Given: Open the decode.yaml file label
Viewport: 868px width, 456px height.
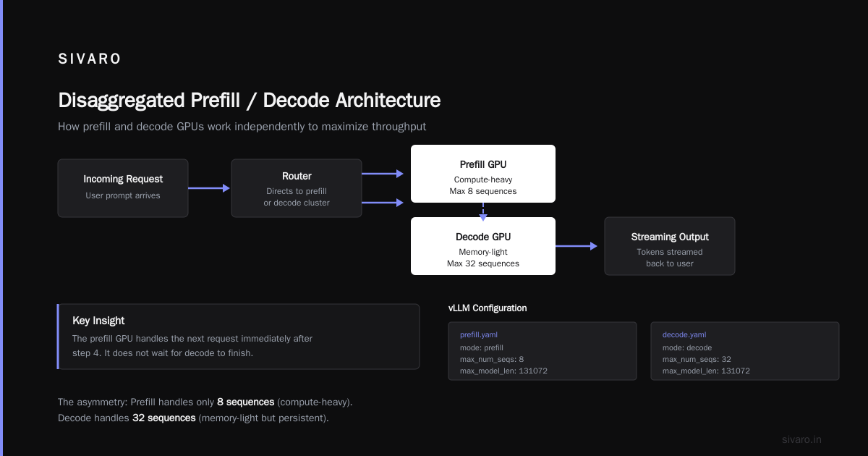Looking at the screenshot, I should pos(684,335).
